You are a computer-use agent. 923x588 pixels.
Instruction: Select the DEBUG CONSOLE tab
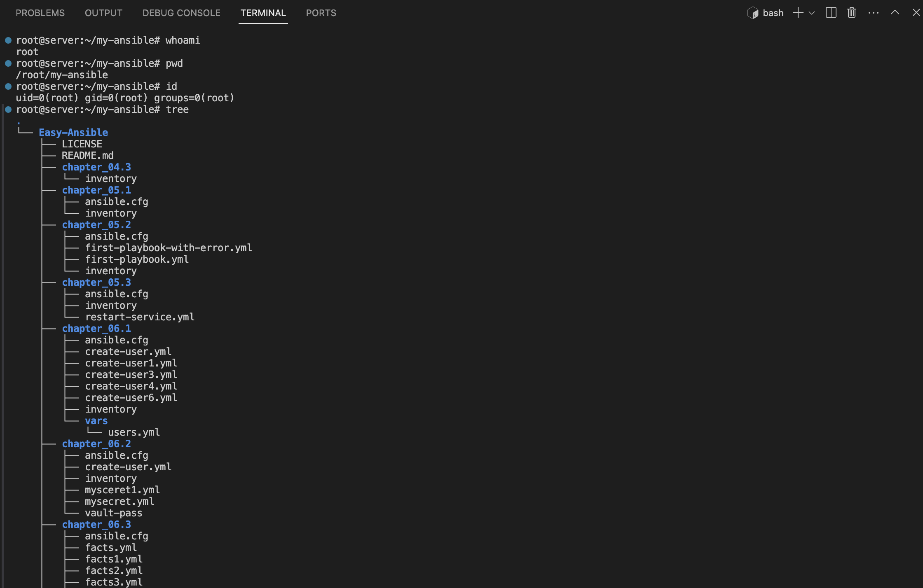[x=181, y=13]
